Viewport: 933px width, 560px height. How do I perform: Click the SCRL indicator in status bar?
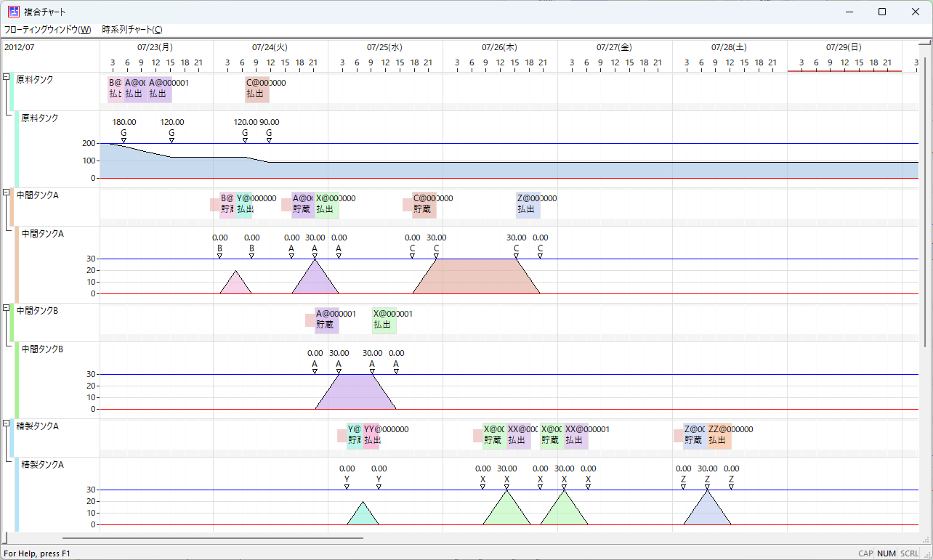point(910,553)
